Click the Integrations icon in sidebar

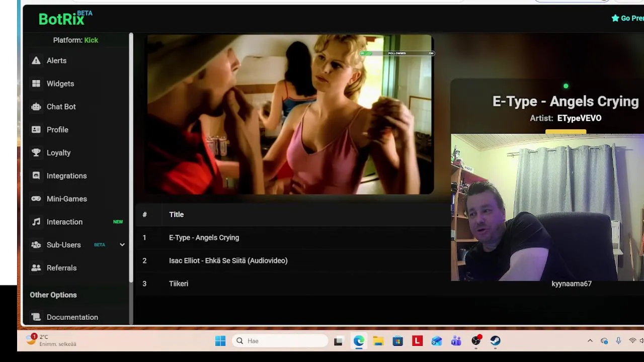pos(36,176)
